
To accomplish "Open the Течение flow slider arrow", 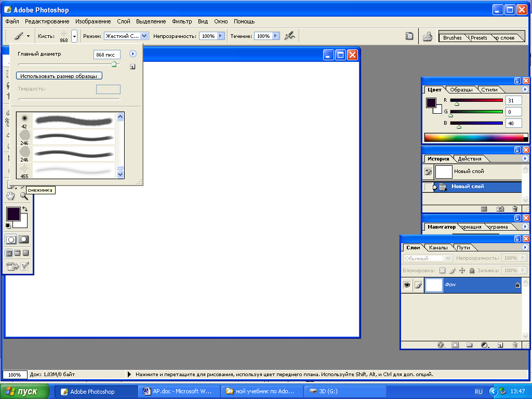I will click(x=275, y=36).
